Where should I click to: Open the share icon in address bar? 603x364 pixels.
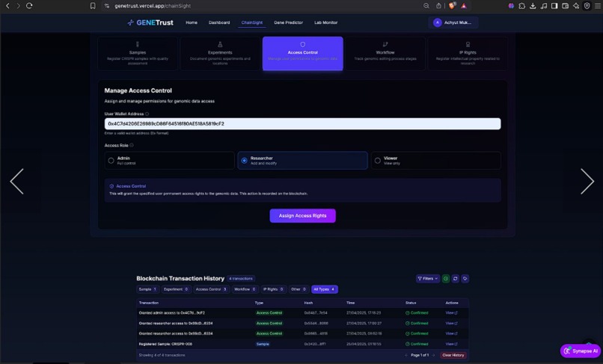coord(438,6)
